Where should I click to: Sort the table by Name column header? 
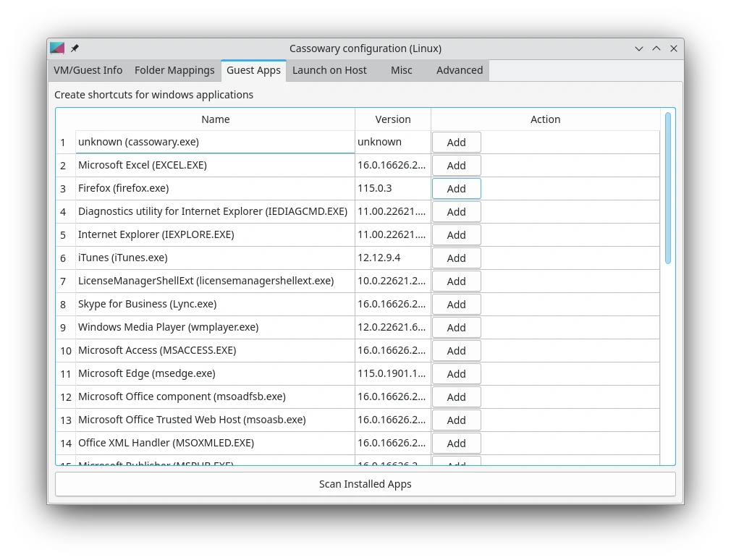coord(215,119)
